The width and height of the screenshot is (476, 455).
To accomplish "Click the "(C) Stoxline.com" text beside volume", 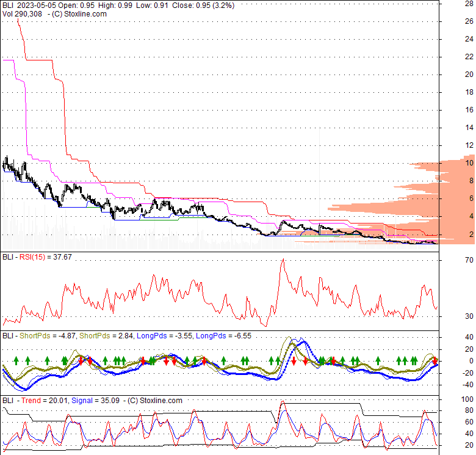I will click(79, 14).
